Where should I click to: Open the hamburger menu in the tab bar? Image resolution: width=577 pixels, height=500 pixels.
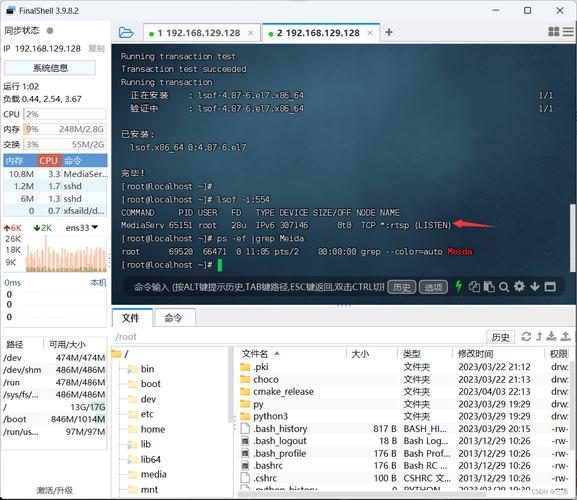pos(568,32)
